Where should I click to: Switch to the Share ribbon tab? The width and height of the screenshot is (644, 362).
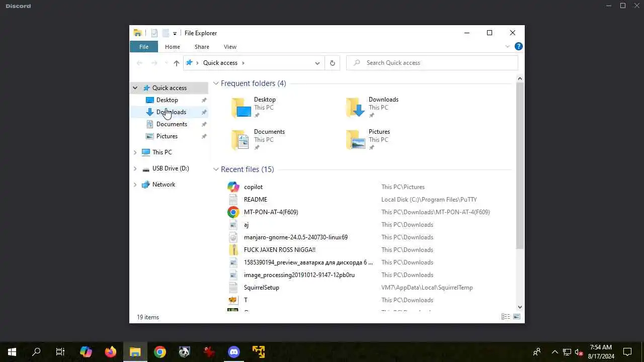202,47
